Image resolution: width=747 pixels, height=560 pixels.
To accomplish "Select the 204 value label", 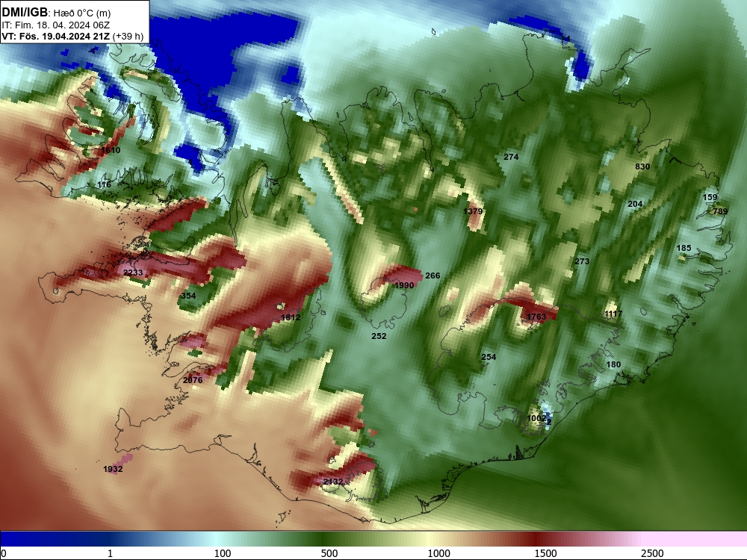I will pos(635,204).
